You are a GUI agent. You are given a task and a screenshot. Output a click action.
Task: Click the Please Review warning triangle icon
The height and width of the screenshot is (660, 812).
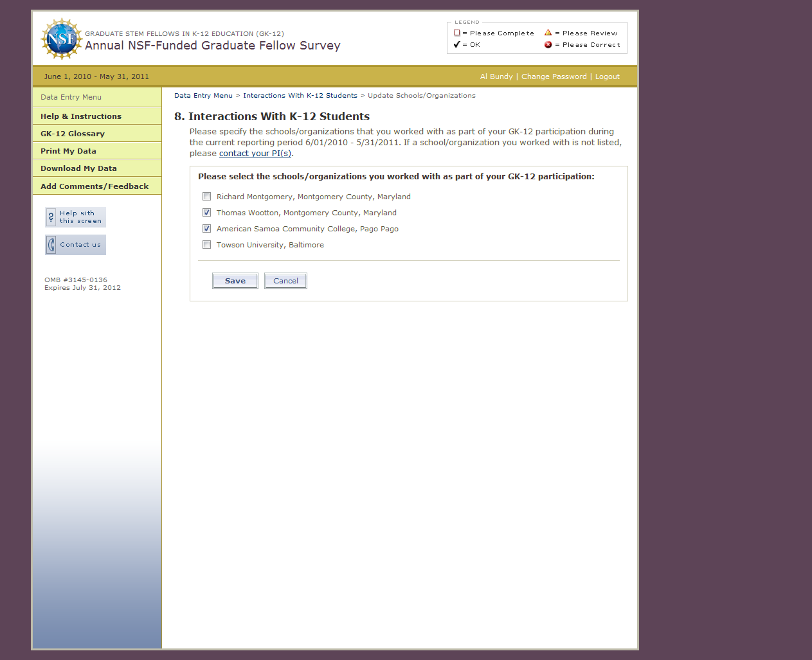click(548, 33)
